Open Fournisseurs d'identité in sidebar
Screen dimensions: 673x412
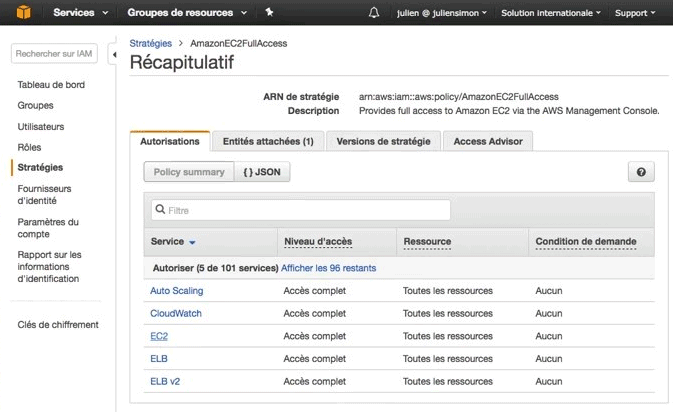point(44,194)
